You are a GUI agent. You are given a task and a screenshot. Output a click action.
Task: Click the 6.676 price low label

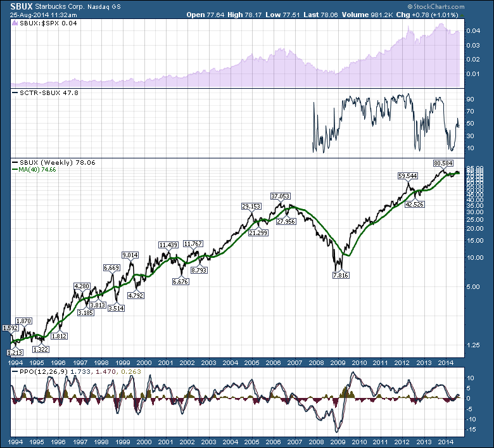pyautogui.click(x=180, y=281)
